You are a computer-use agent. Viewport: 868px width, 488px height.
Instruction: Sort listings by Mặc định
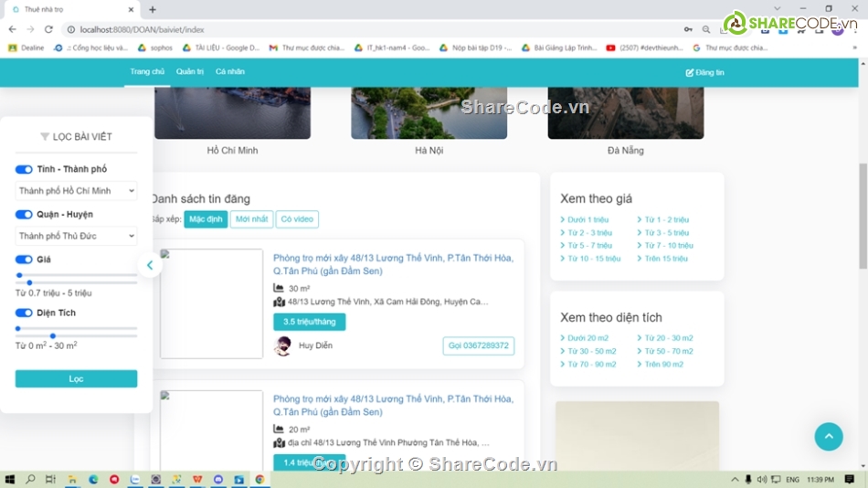point(206,219)
